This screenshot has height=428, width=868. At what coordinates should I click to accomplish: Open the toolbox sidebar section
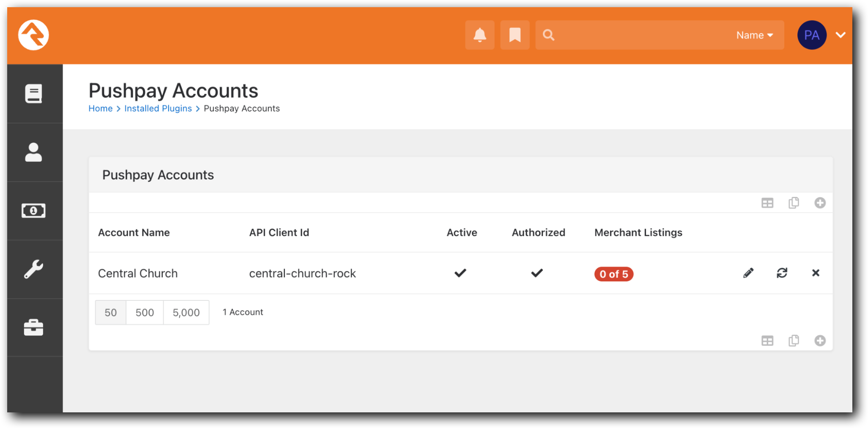[x=35, y=327]
